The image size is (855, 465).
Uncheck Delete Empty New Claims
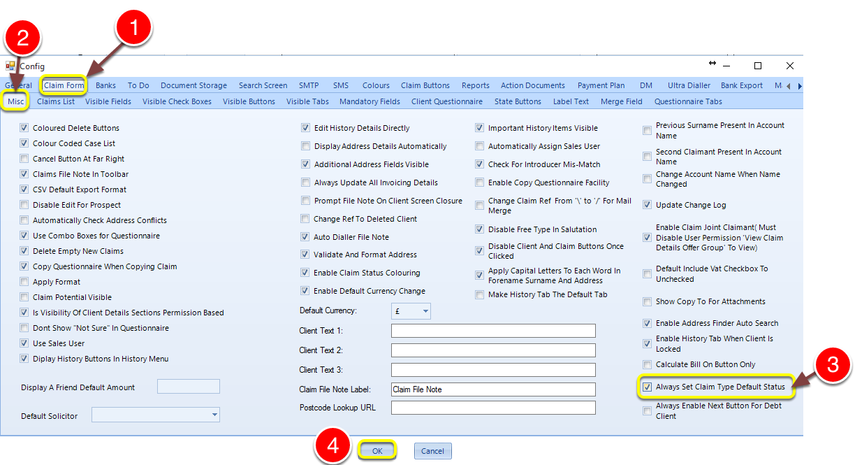[24, 251]
